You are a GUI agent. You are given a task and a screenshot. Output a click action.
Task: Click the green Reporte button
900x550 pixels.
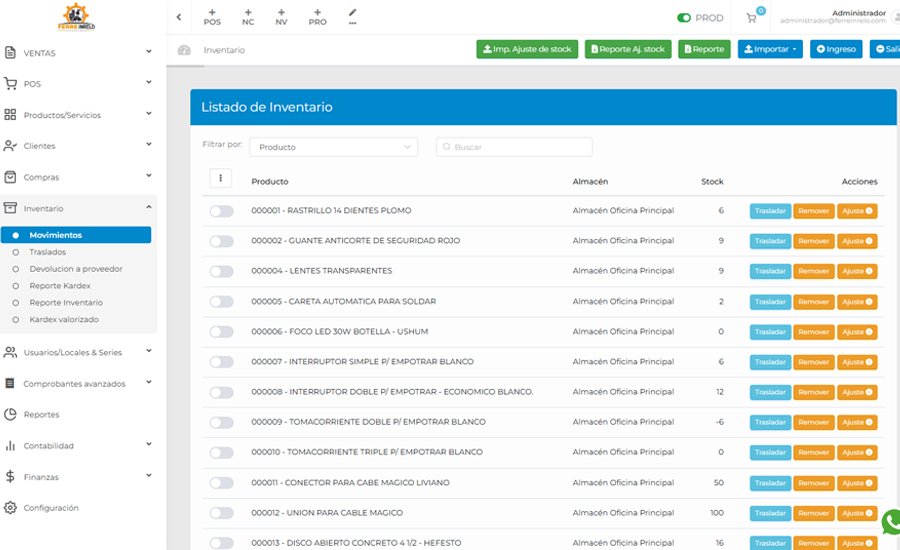(x=704, y=49)
